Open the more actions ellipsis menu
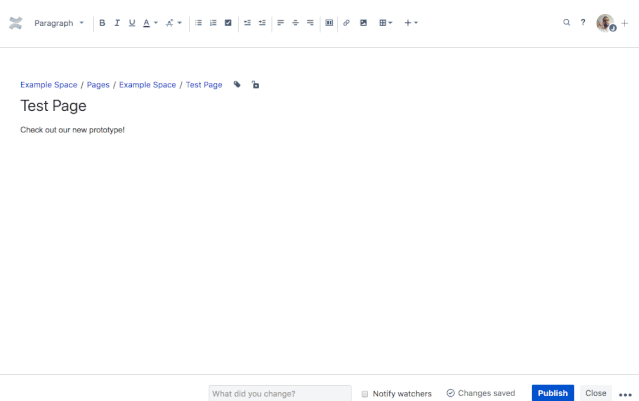This screenshot has width=639, height=401. (x=625, y=394)
